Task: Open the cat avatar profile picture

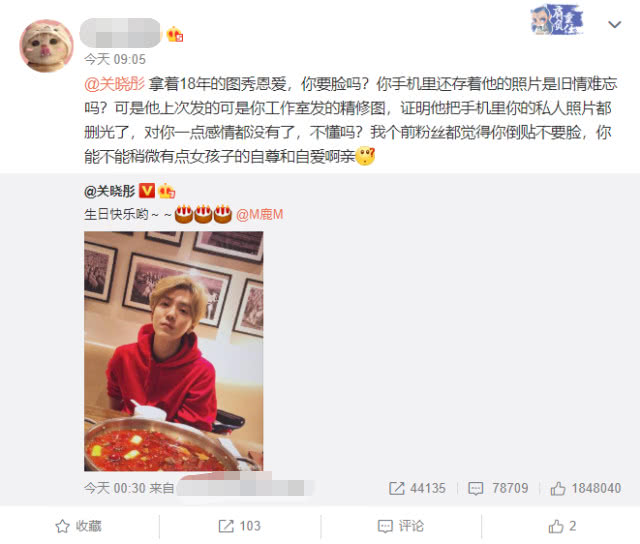Action: pos(46,46)
